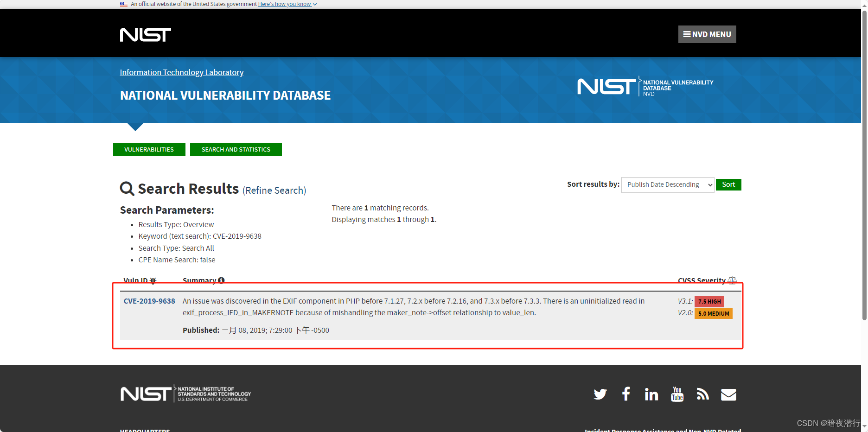The height and width of the screenshot is (432, 868).
Task: Click the footer NIST Department of Commerce logo
Action: pyautogui.click(x=185, y=394)
